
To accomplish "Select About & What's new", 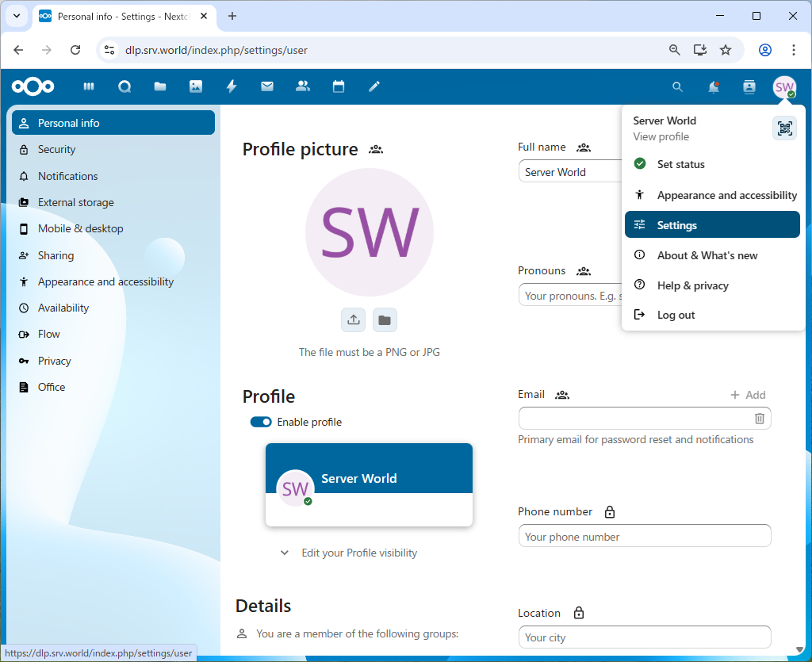I will tap(712, 255).
